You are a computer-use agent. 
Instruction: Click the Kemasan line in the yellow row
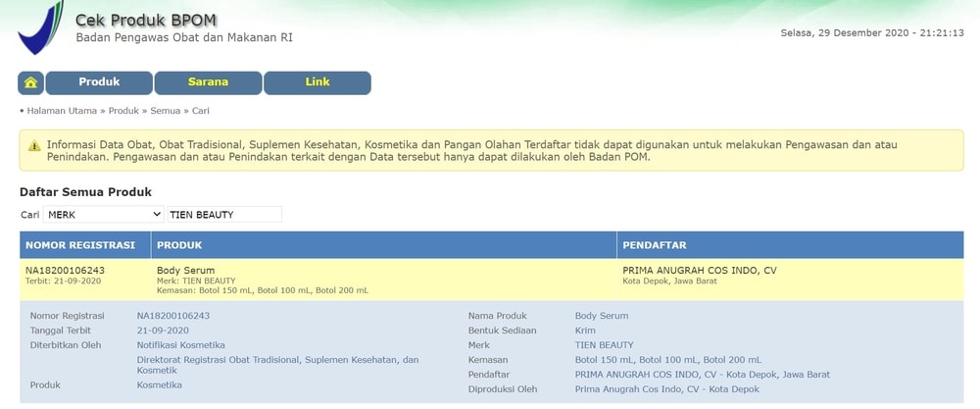263,290
